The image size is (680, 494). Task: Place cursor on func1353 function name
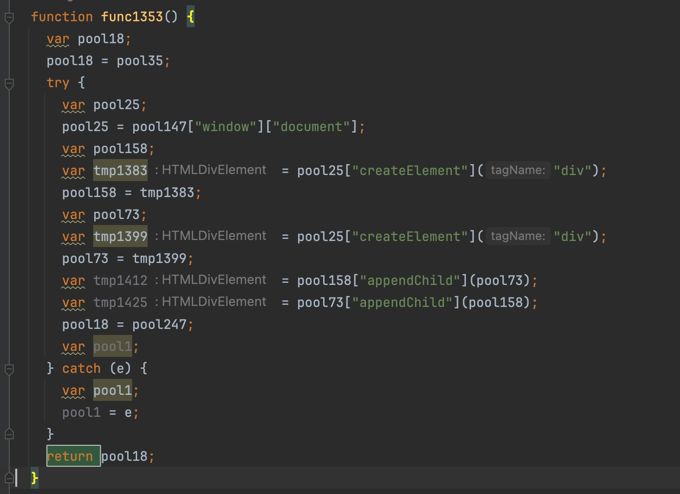pos(140,18)
